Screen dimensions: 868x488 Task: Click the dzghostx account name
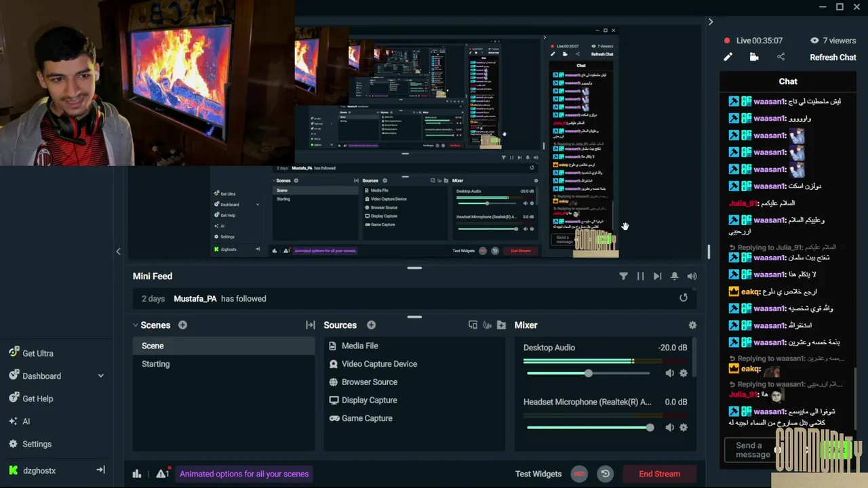(39, 470)
